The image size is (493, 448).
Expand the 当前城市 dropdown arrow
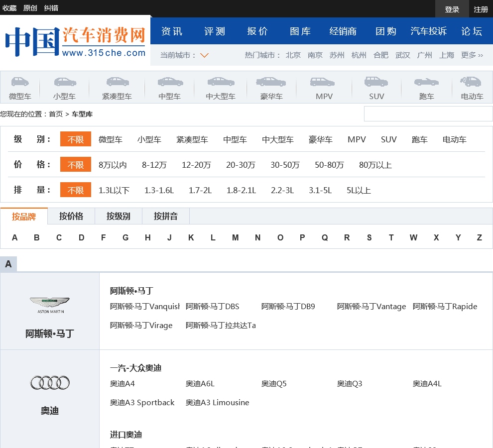204,55
